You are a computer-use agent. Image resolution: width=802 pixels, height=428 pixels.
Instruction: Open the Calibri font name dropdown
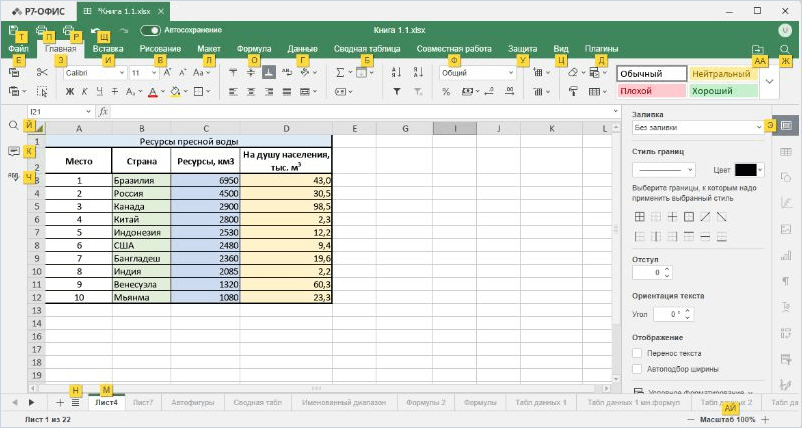95,73
